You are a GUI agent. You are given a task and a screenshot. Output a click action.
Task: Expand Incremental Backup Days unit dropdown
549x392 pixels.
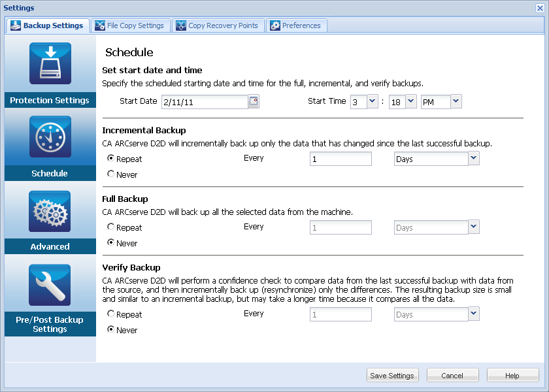pos(474,158)
